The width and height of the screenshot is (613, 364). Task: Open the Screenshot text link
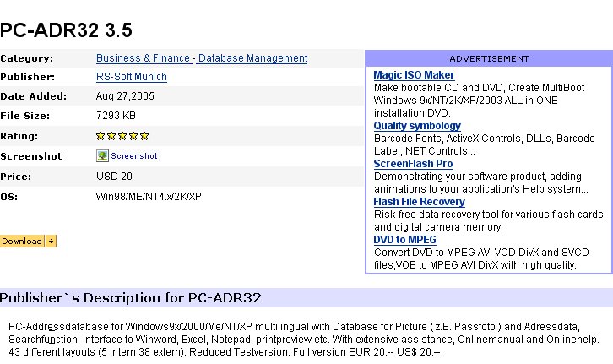pyautogui.click(x=133, y=156)
